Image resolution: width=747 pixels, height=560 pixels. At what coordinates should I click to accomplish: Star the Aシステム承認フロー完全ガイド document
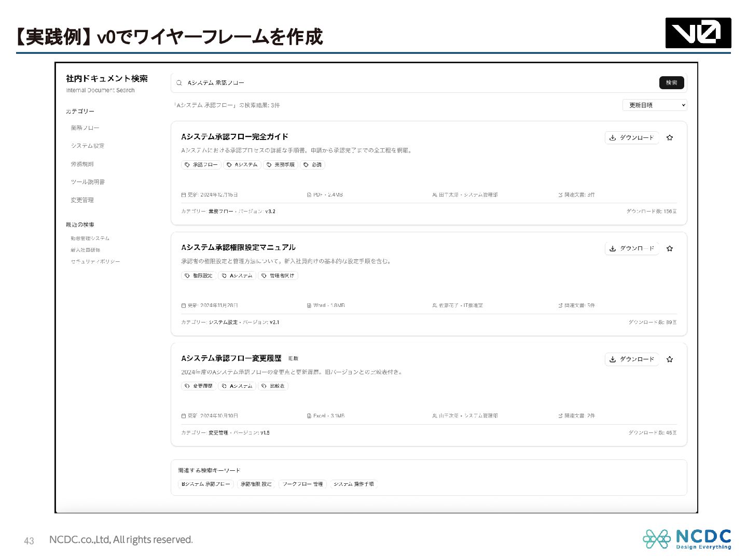pyautogui.click(x=670, y=138)
